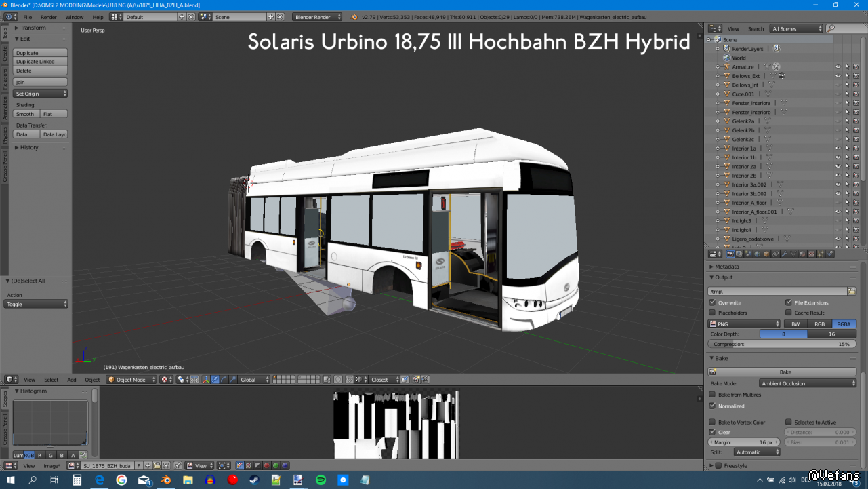
Task: Click the Compression 15% slider
Action: [783, 345]
